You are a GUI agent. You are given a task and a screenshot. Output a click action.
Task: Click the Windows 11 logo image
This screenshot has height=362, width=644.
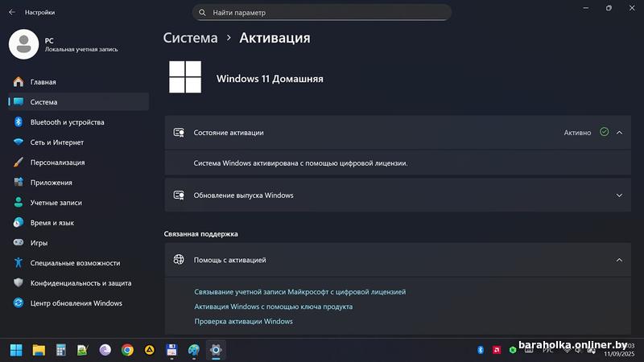pyautogui.click(x=185, y=76)
